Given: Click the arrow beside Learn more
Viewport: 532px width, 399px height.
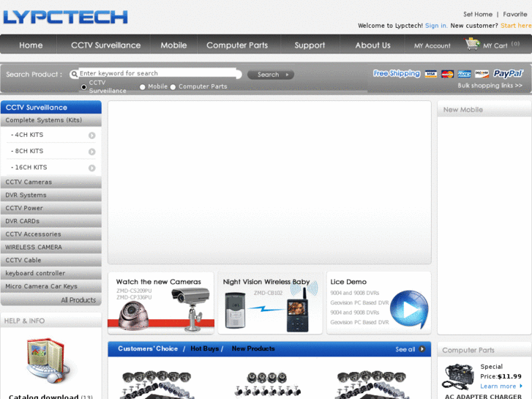Looking at the screenshot, I should pyautogui.click(x=521, y=386).
